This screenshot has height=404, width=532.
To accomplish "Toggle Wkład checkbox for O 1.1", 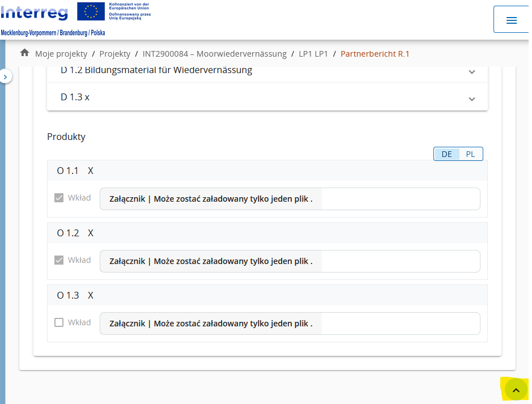I will 59,198.
